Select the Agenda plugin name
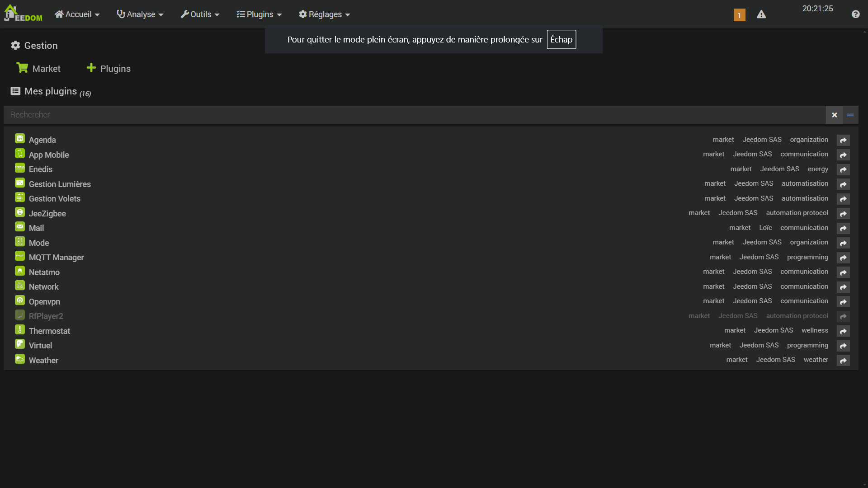 [x=42, y=140]
